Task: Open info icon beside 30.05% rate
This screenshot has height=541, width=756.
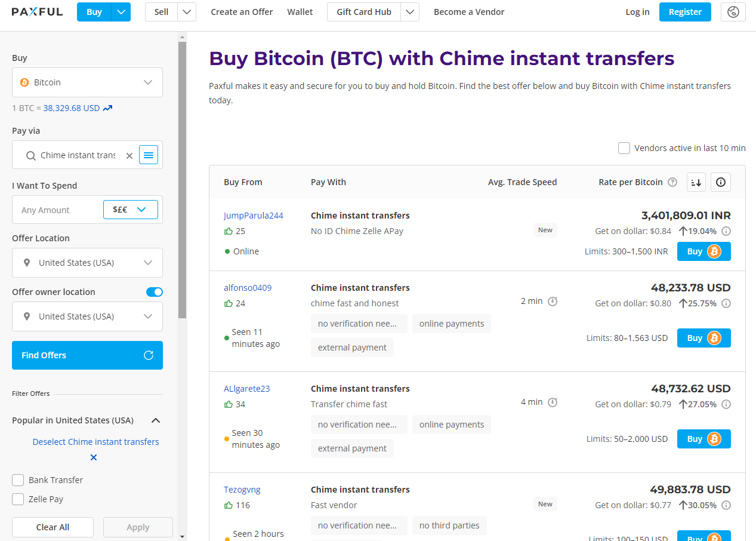Action: 726,505
